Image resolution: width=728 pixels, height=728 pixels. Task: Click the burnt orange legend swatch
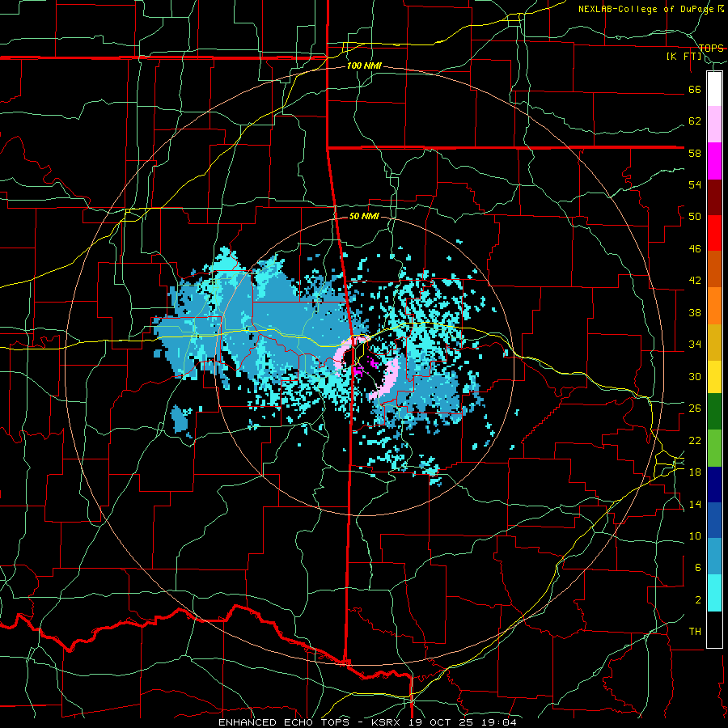pyautogui.click(x=714, y=269)
